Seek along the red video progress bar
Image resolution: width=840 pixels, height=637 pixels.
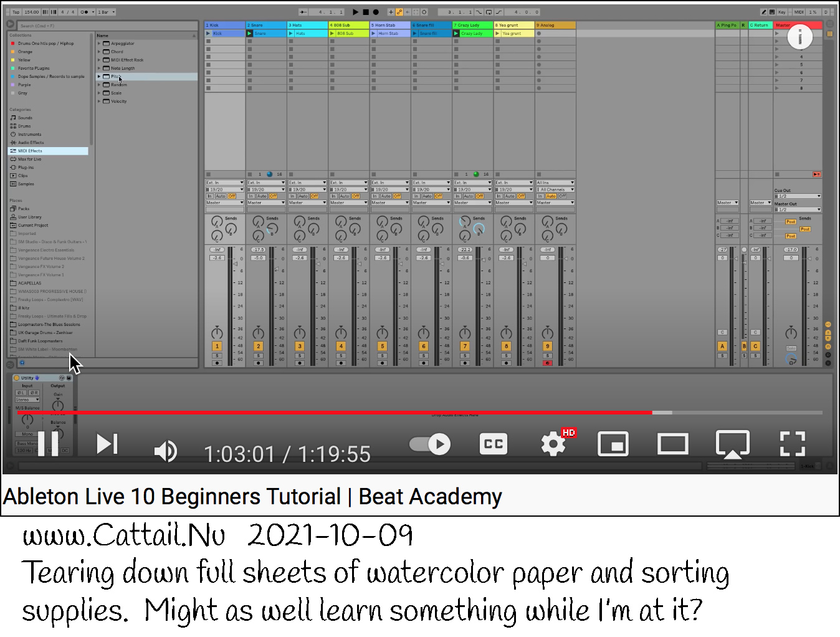[x=420, y=413]
